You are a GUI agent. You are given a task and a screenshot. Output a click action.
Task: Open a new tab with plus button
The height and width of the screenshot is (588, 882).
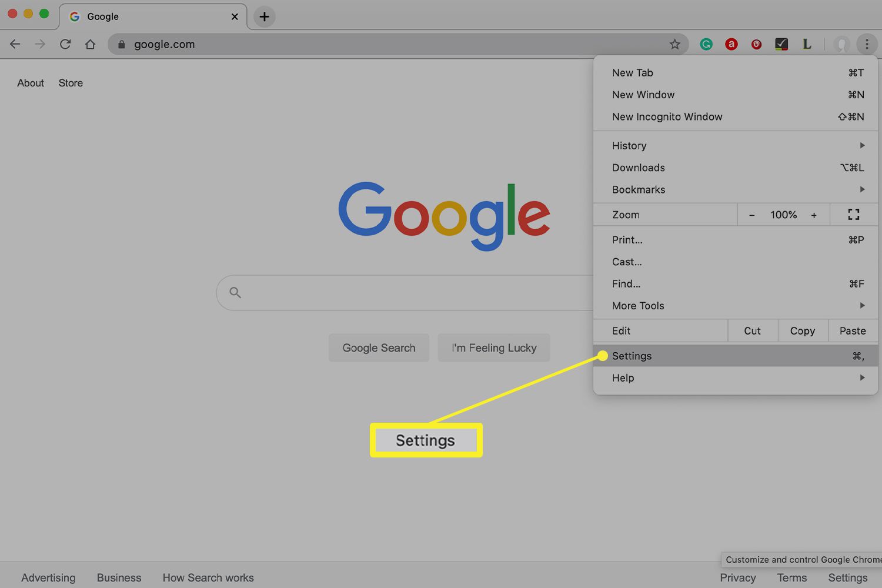(x=264, y=16)
